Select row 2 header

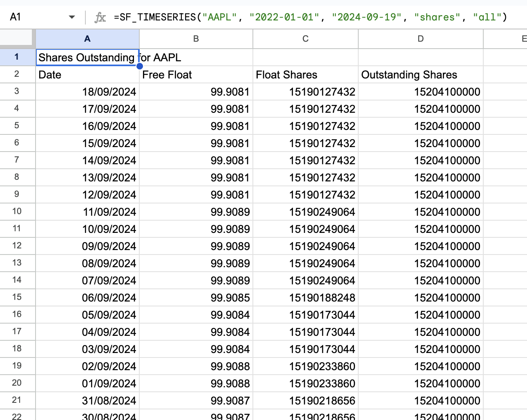tap(18, 74)
